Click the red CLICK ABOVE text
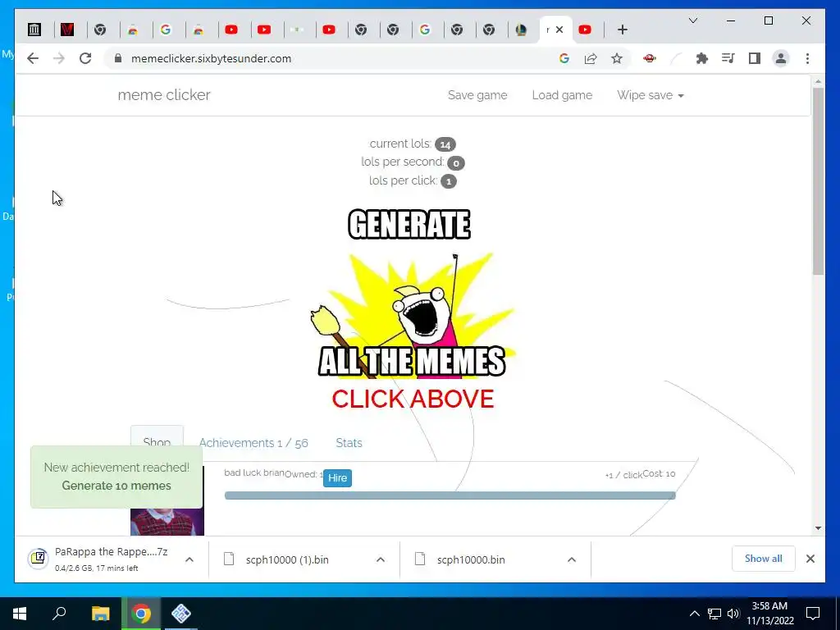 [x=413, y=399]
